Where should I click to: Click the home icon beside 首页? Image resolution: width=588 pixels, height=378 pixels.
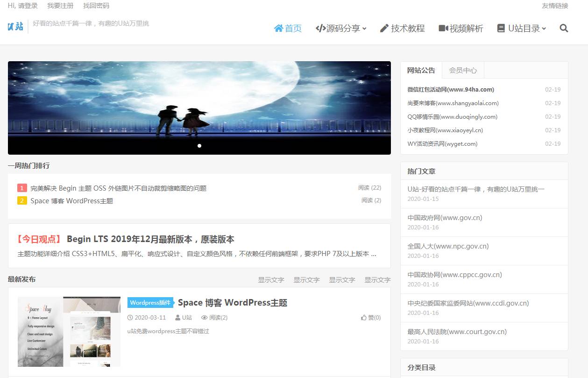tap(278, 29)
